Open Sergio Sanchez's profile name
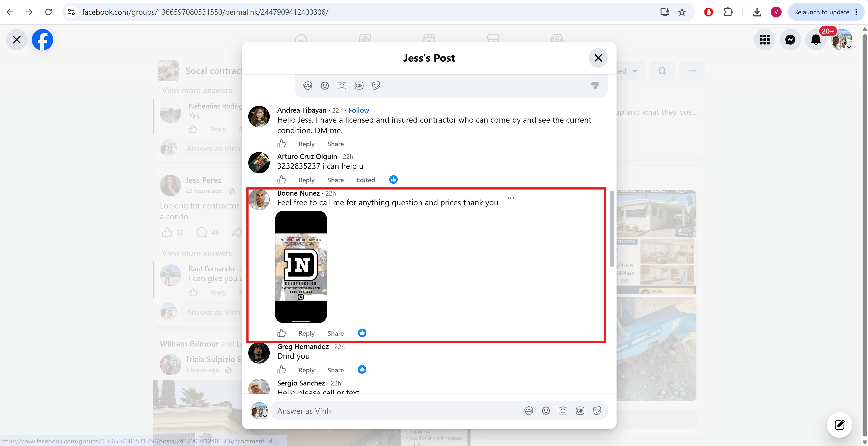The height and width of the screenshot is (446, 868). (301, 383)
